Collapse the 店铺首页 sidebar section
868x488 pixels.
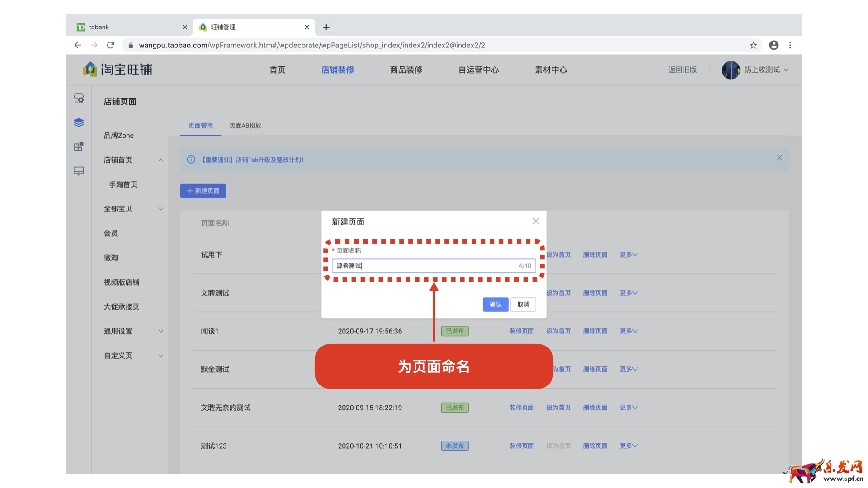tap(161, 160)
